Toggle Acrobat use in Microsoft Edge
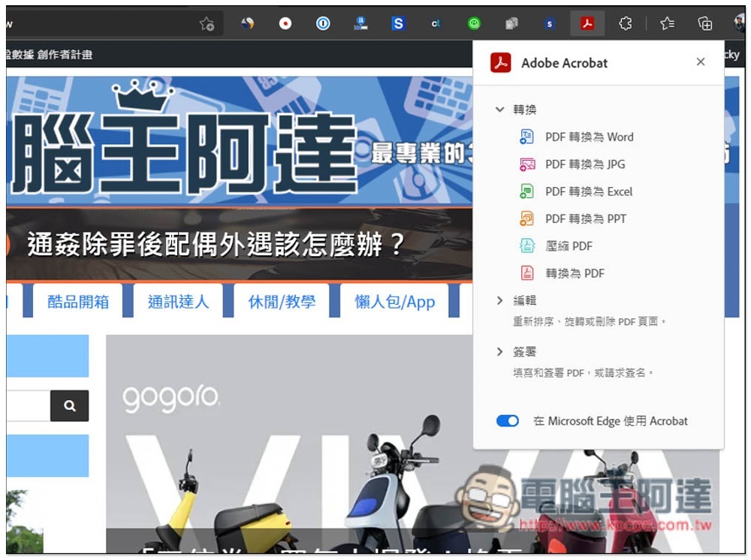The width and height of the screenshot is (751, 560). pyautogui.click(x=508, y=421)
